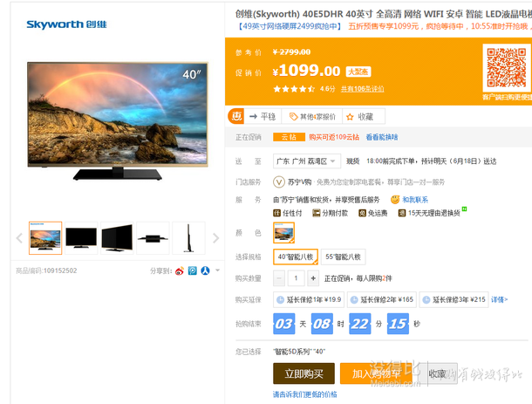532x404 pixels.
Task: Click the 立即购买 buy now button
Action: pyautogui.click(x=304, y=373)
